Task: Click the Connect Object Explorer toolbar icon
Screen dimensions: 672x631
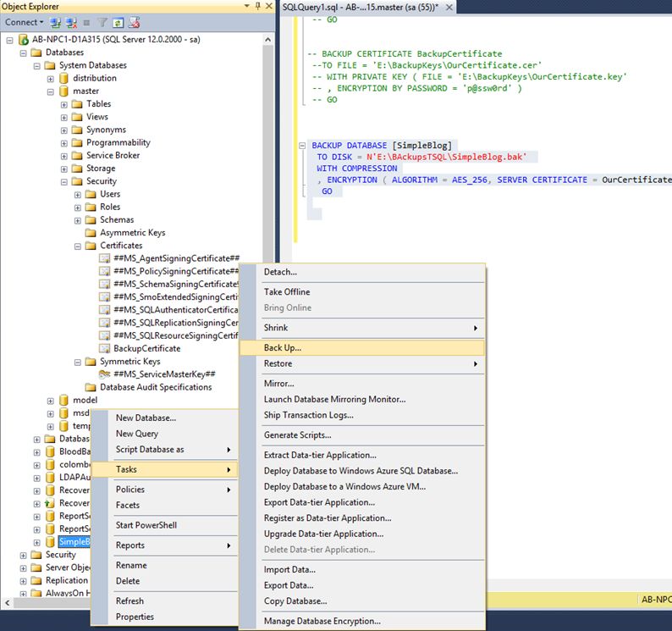Action: [54, 22]
